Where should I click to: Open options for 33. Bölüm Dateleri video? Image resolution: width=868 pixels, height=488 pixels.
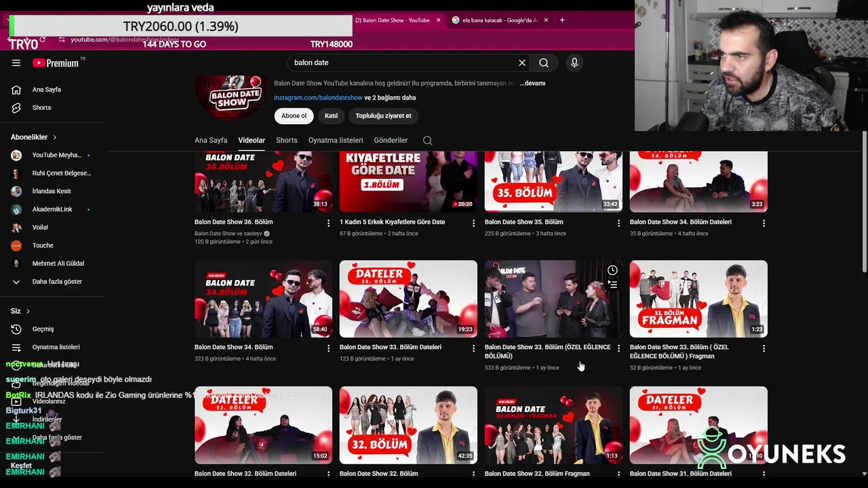[x=473, y=348]
